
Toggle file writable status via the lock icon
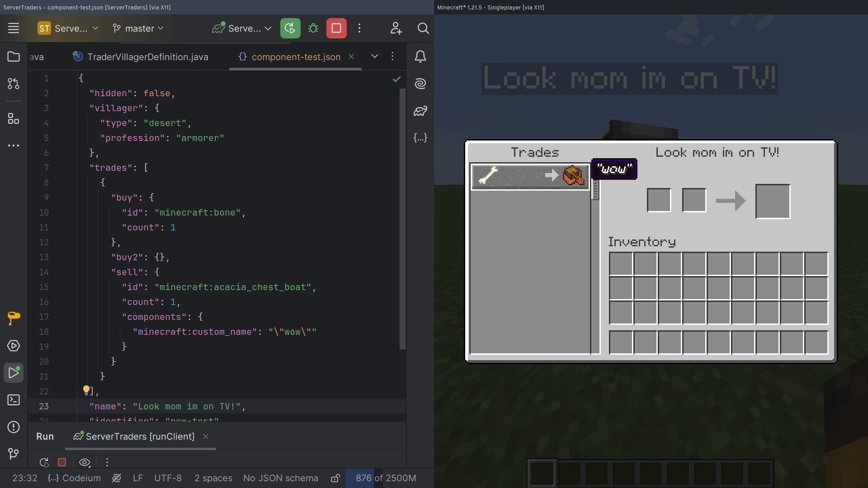[x=335, y=478]
